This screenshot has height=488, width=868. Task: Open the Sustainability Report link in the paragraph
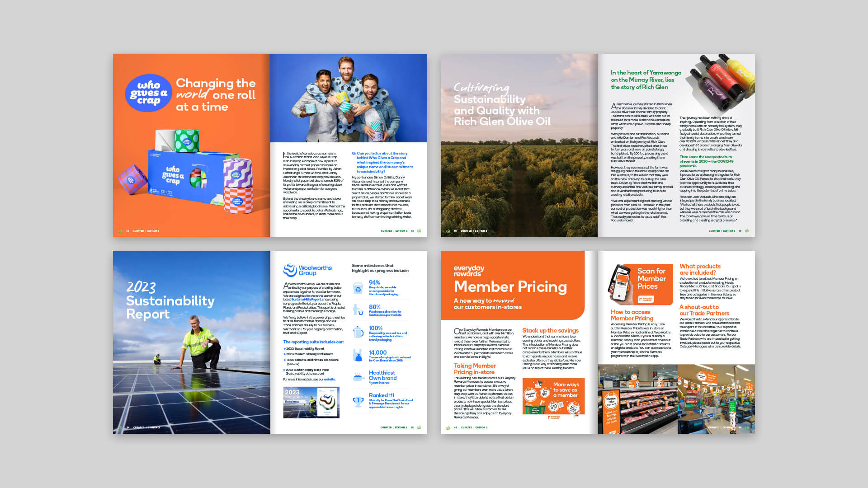pyautogui.click(x=306, y=300)
